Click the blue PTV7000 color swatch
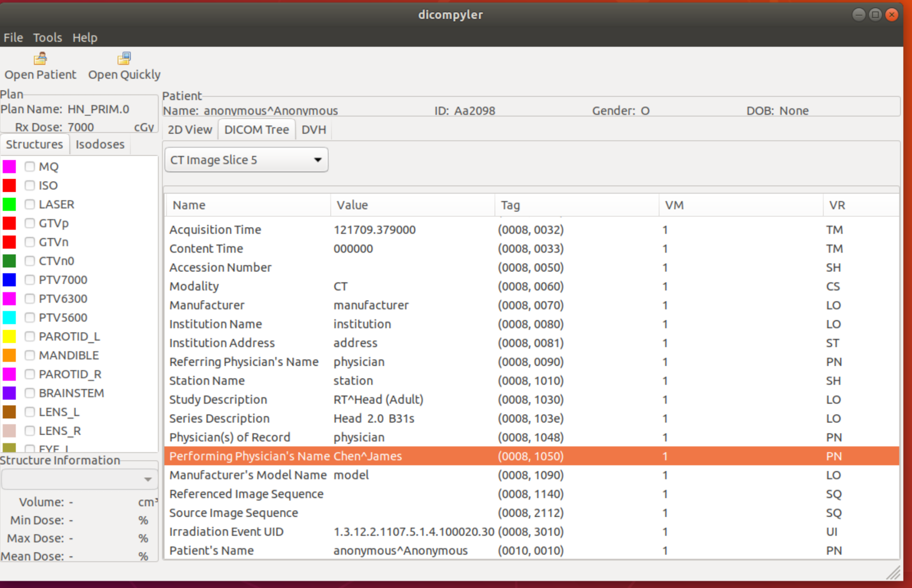Screen dimensions: 912x588 click(x=9, y=279)
